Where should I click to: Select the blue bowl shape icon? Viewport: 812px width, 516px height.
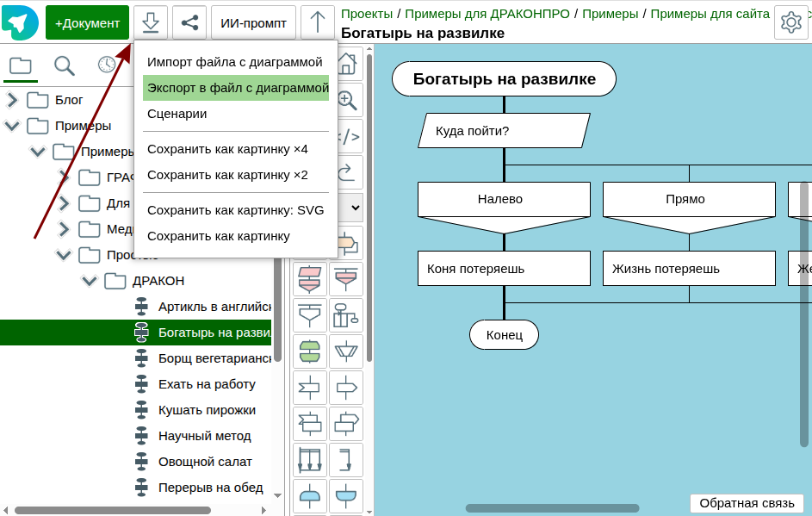346,496
